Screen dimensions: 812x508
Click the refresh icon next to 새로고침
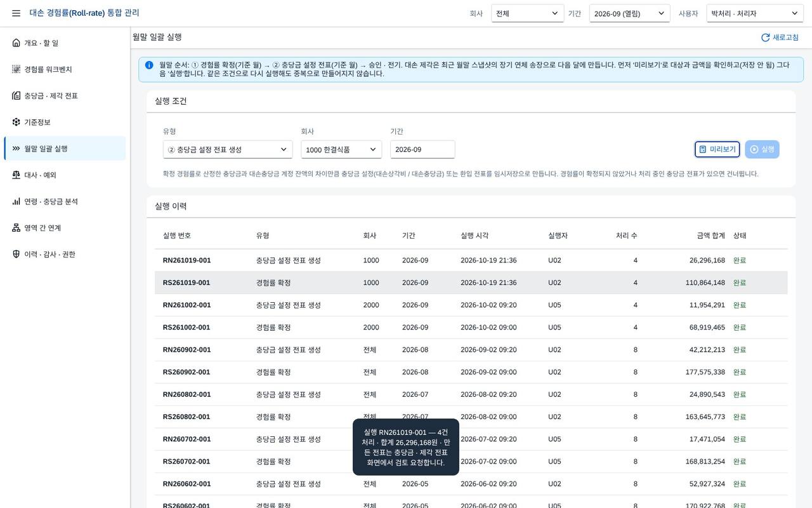pos(765,37)
